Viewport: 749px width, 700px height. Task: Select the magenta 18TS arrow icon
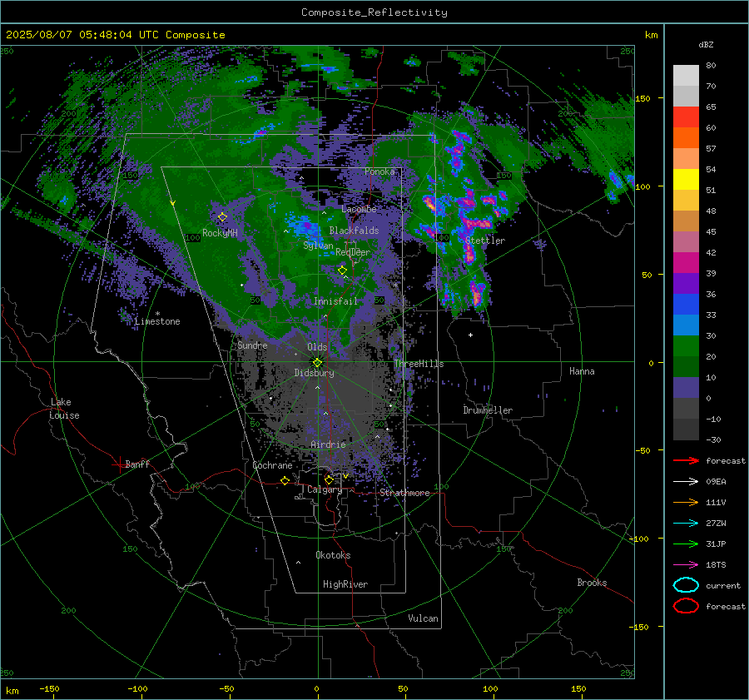pyautogui.click(x=686, y=565)
